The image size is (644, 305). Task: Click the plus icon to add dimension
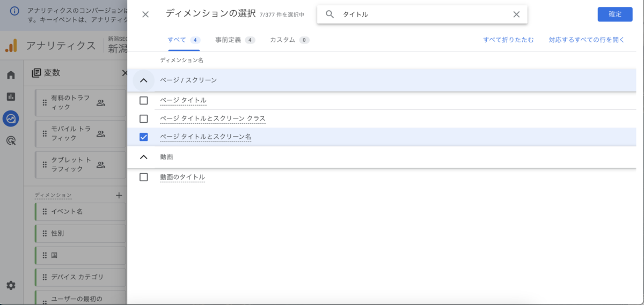(119, 196)
